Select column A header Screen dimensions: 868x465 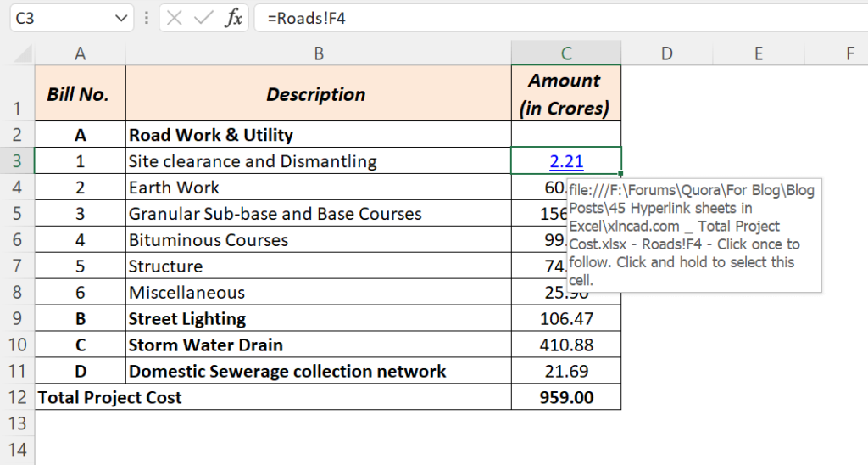point(81,53)
